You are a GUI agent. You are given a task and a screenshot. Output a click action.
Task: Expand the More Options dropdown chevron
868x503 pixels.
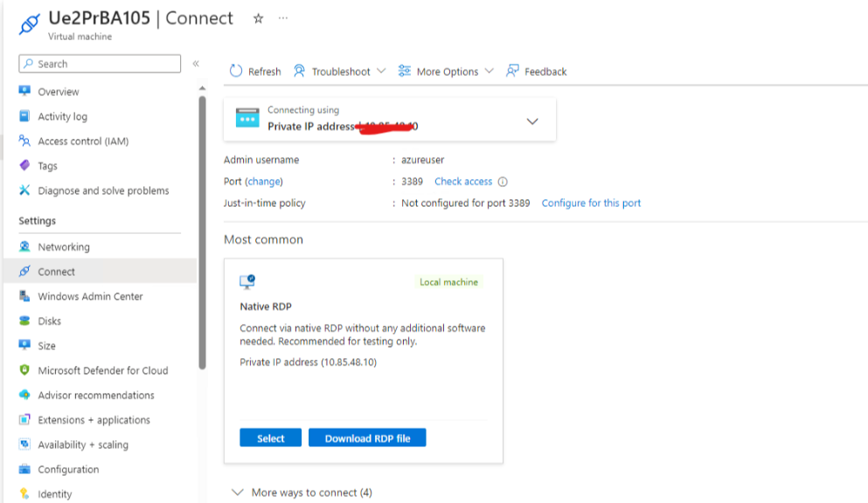tap(489, 71)
